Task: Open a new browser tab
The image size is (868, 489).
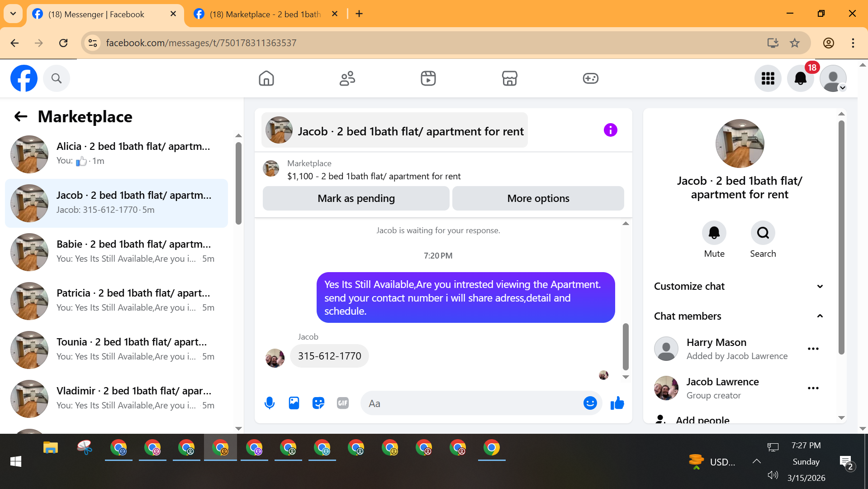Action: click(359, 14)
